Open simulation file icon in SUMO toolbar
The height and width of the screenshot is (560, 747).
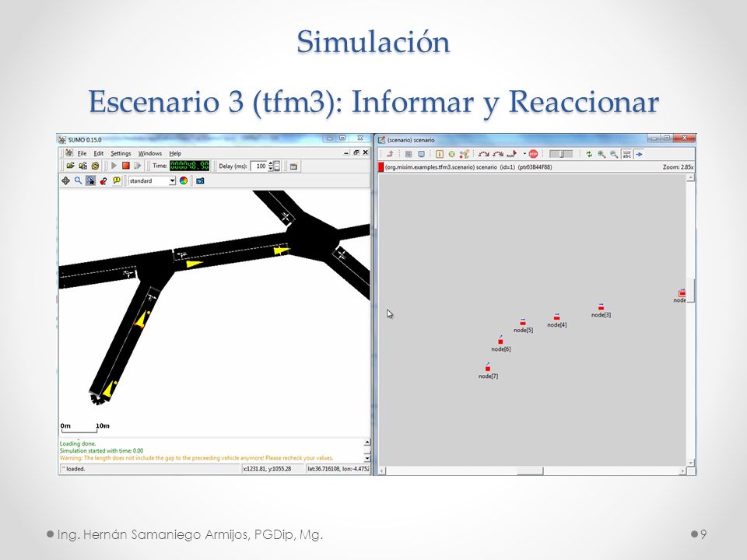point(70,166)
